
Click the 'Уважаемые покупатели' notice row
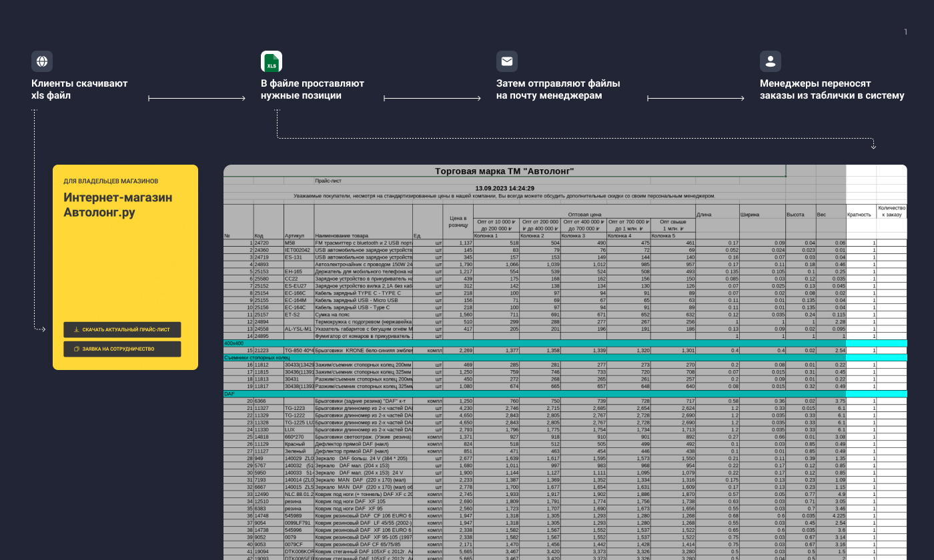[x=504, y=196]
